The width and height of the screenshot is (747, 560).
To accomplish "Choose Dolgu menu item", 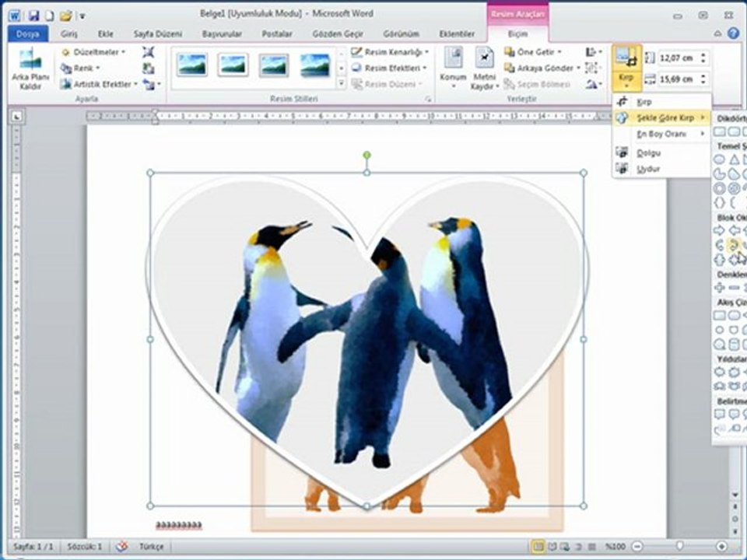I will 661,153.
